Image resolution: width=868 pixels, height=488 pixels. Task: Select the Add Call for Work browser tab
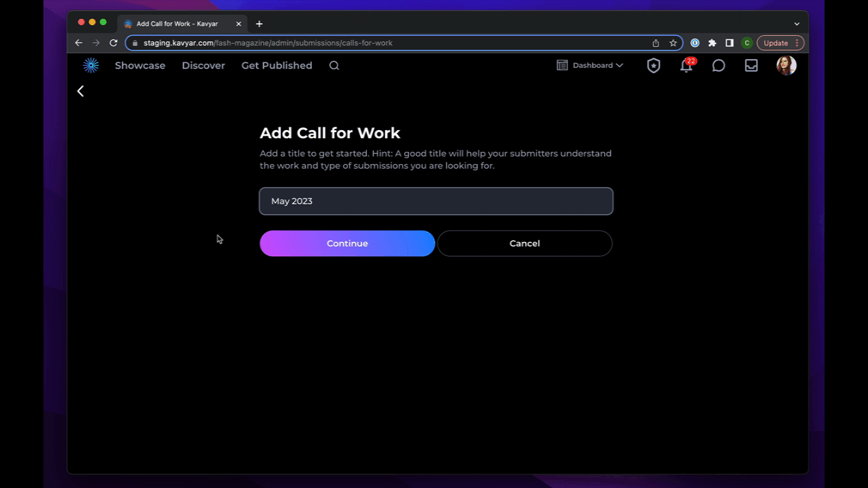point(183,24)
